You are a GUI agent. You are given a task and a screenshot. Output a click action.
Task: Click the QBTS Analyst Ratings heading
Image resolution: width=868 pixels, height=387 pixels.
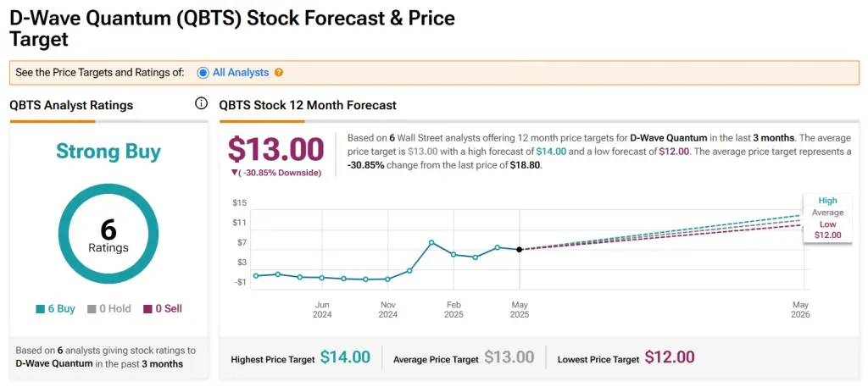point(71,105)
